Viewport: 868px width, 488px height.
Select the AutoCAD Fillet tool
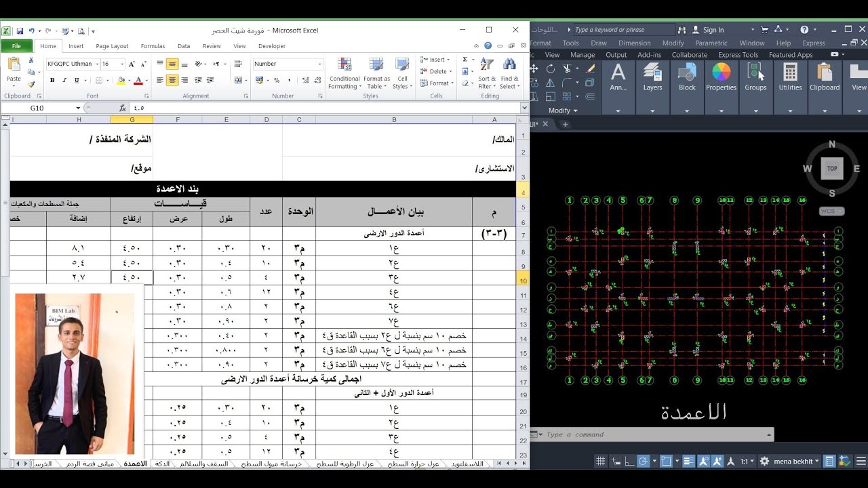point(568,83)
